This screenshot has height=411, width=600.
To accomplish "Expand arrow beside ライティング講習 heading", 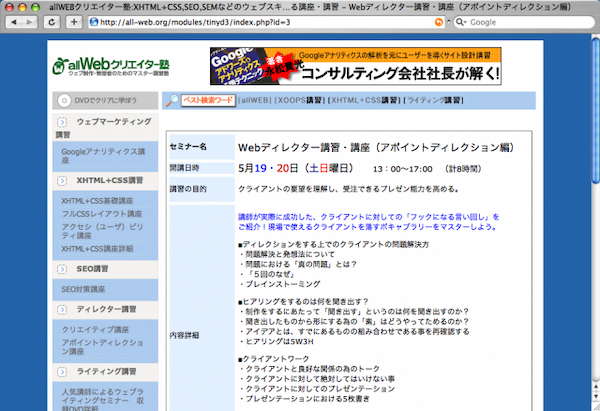I will 62,372.
